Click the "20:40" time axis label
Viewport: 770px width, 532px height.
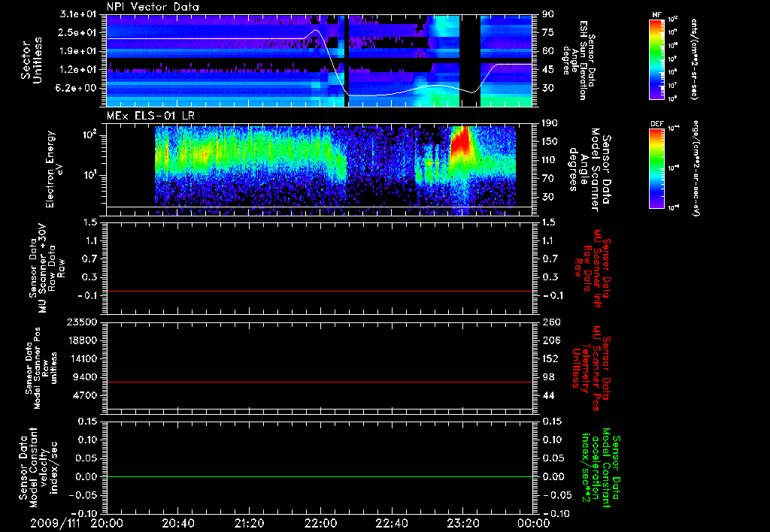[178, 523]
